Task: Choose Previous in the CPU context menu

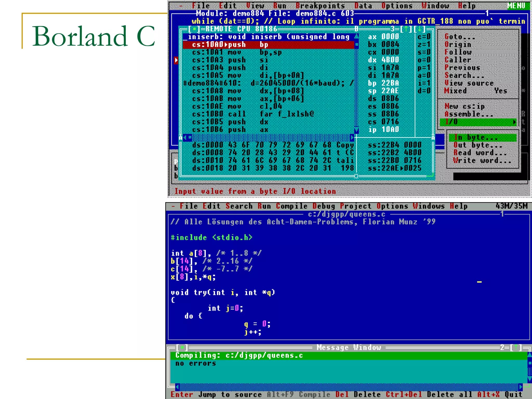Action: [462, 68]
